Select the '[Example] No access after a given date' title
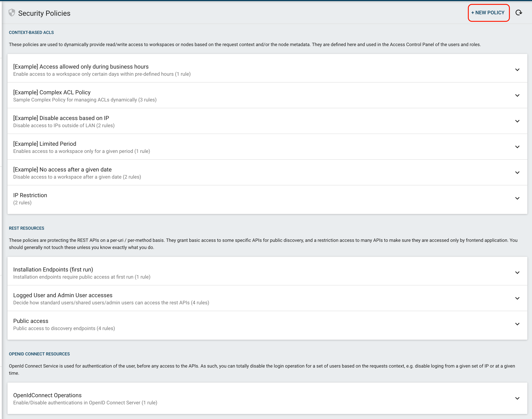Image resolution: width=532 pixels, height=419 pixels. pos(62,169)
